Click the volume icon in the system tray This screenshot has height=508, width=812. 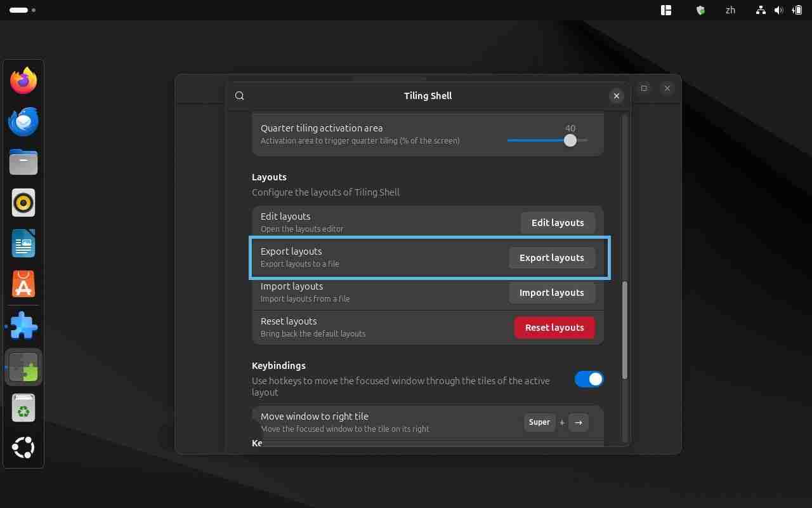tap(778, 10)
